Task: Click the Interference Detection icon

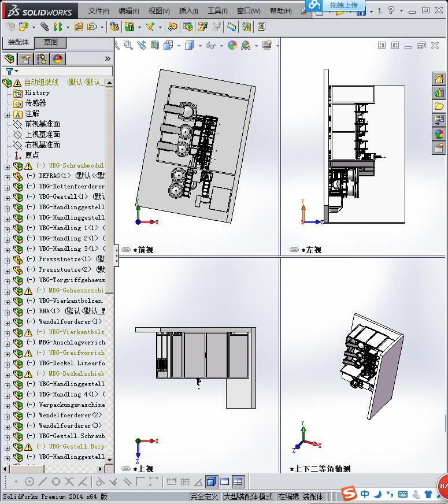Action: pyautogui.click(x=231, y=27)
